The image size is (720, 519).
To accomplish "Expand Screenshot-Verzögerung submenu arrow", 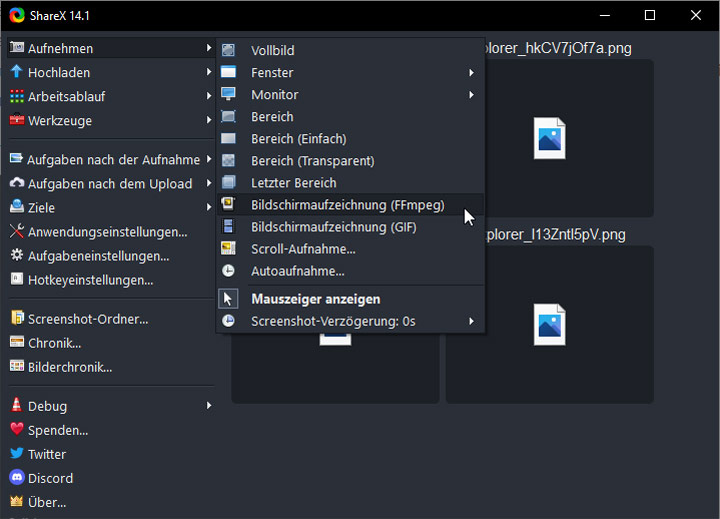I will (x=471, y=321).
